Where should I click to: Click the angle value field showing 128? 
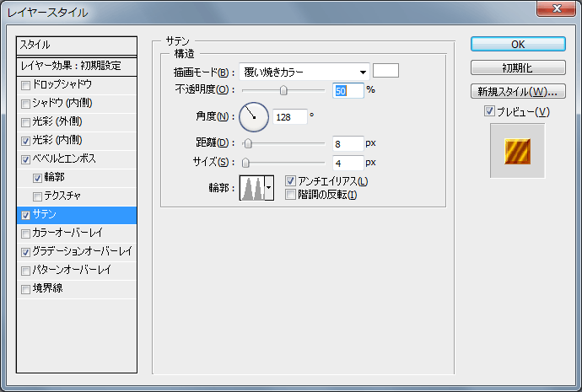(290, 117)
